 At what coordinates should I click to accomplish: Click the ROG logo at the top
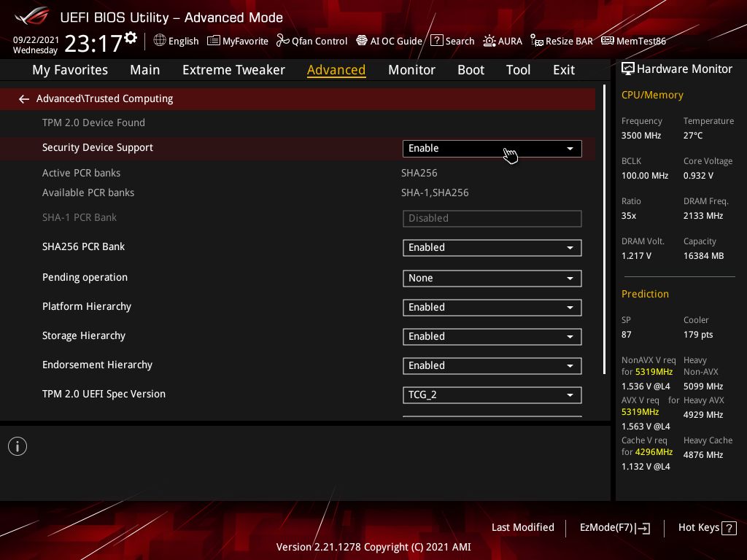(x=32, y=16)
